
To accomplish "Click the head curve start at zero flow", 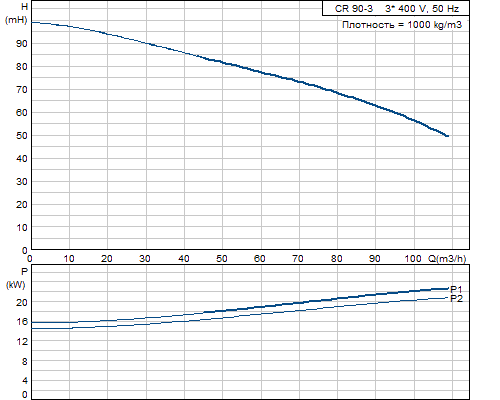I will 32,22.
